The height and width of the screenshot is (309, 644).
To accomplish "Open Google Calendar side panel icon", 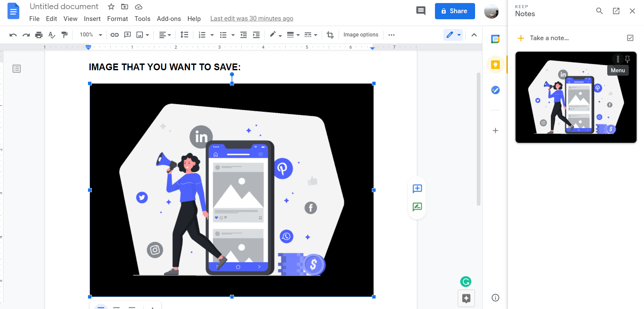I will pyautogui.click(x=495, y=39).
